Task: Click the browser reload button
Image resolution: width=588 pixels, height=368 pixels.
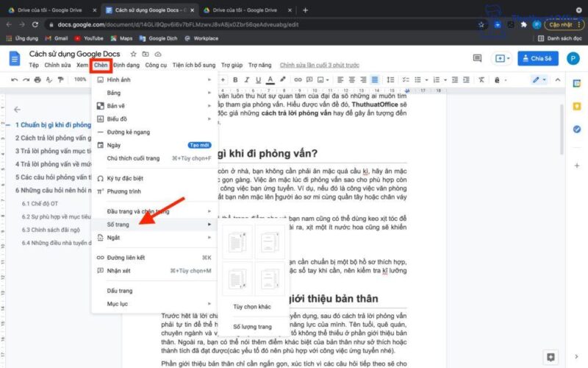Action: [x=35, y=25]
